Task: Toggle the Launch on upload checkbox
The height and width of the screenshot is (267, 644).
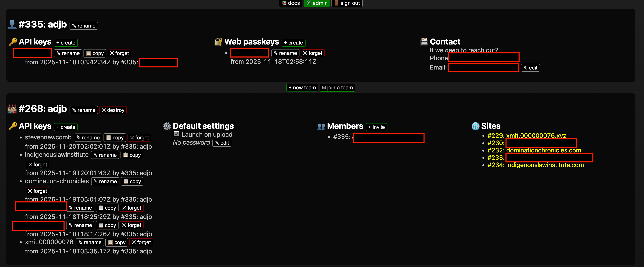Action: pos(176,134)
